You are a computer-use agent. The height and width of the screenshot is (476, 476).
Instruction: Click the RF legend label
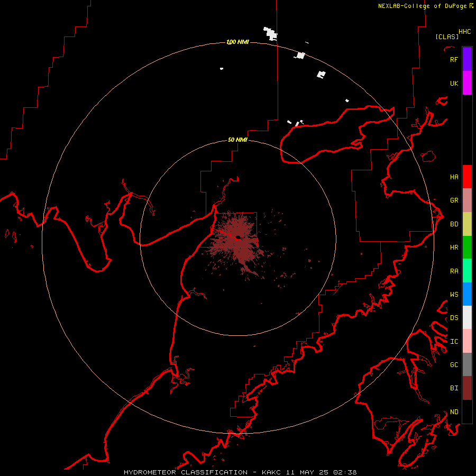[x=454, y=59]
